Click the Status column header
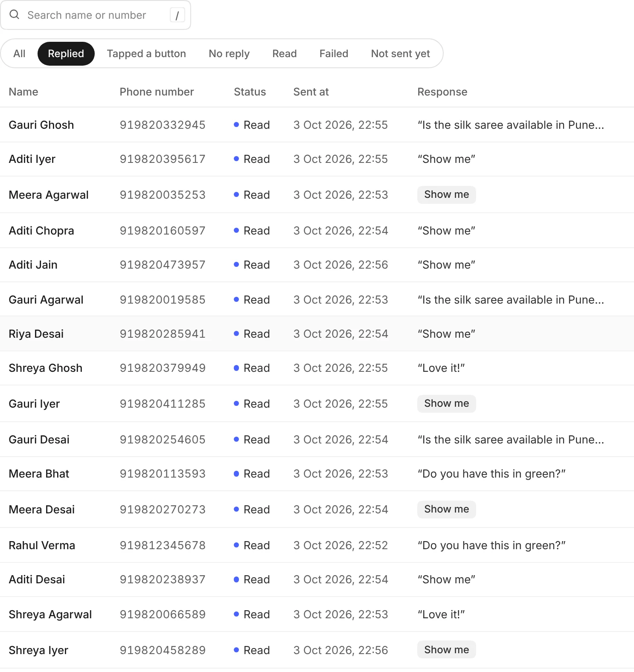634x672 pixels. (x=250, y=92)
